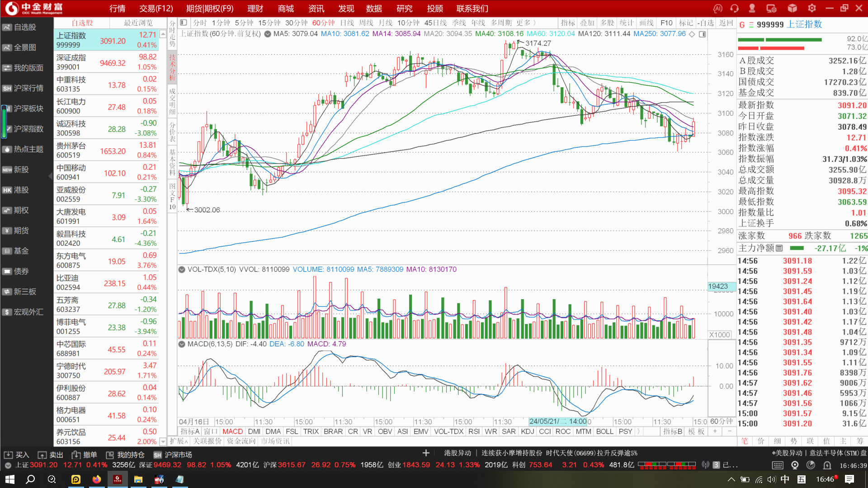The height and width of the screenshot is (488, 868).
Task: Click the customer service headset icon
Action: (734, 8)
